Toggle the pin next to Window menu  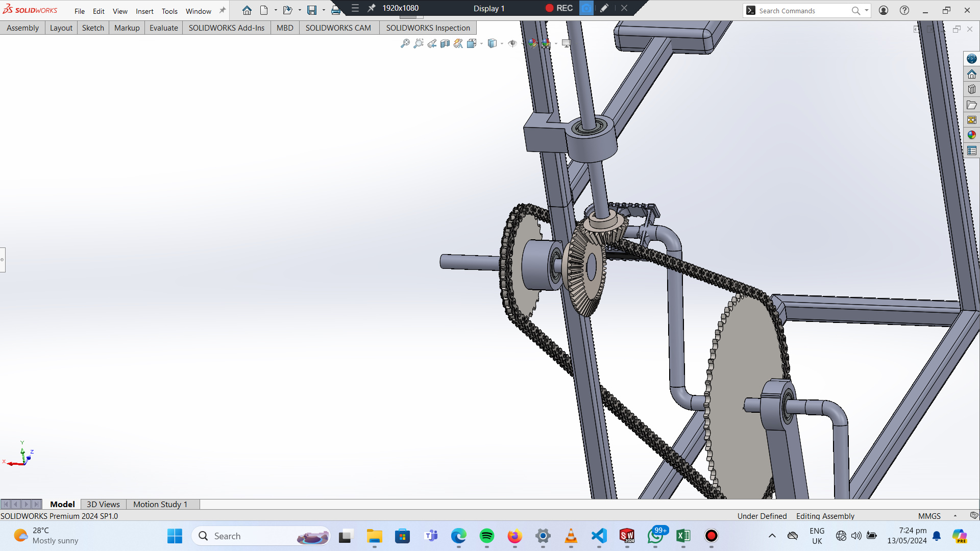click(x=223, y=11)
